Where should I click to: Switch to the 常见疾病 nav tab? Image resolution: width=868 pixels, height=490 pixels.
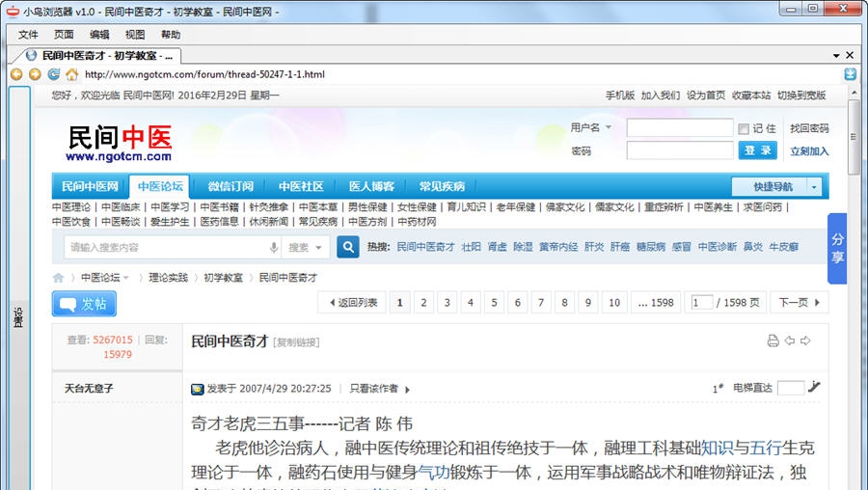[x=441, y=186]
